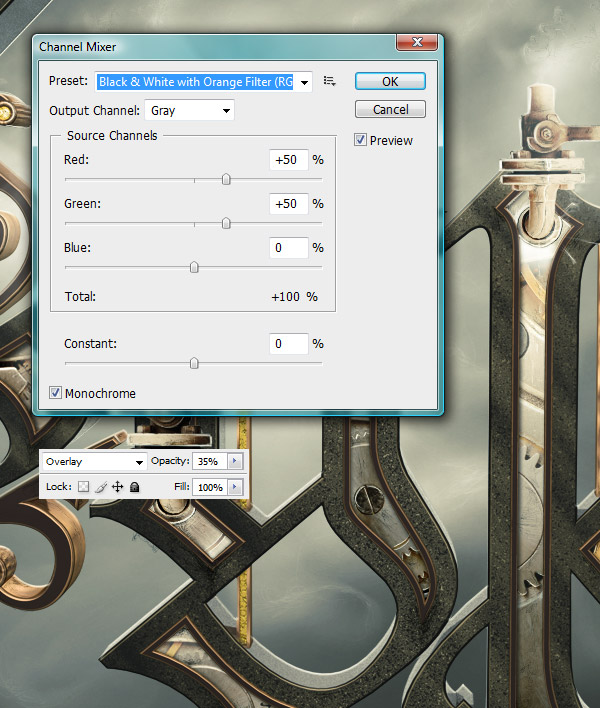Click the Red percentage input field
600x708 pixels.
289,160
